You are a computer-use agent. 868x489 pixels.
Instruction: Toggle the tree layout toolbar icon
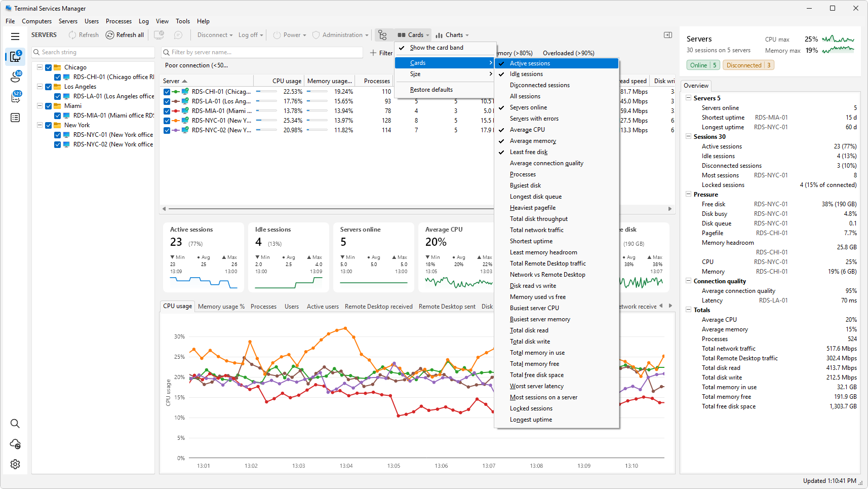pyautogui.click(x=382, y=35)
